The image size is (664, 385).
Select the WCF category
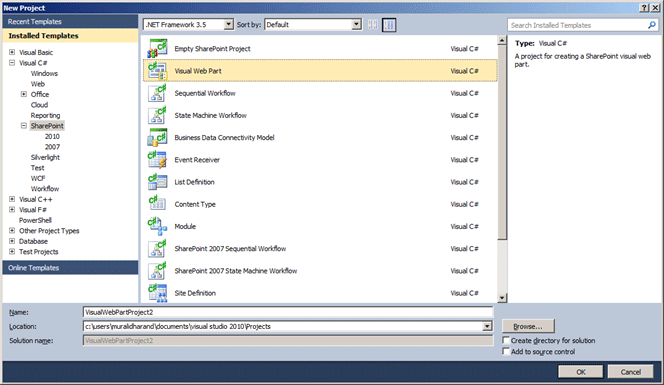tap(38, 178)
